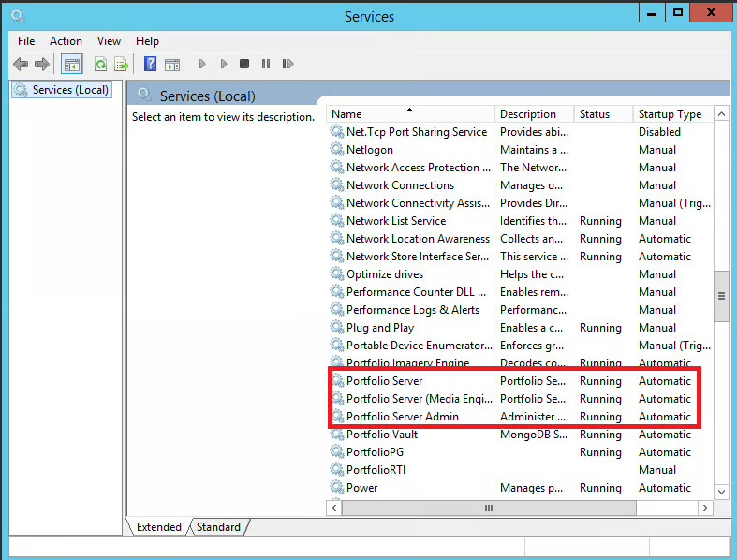Click gear icon beside Network Connections
The width and height of the screenshot is (737, 560).
click(x=336, y=185)
